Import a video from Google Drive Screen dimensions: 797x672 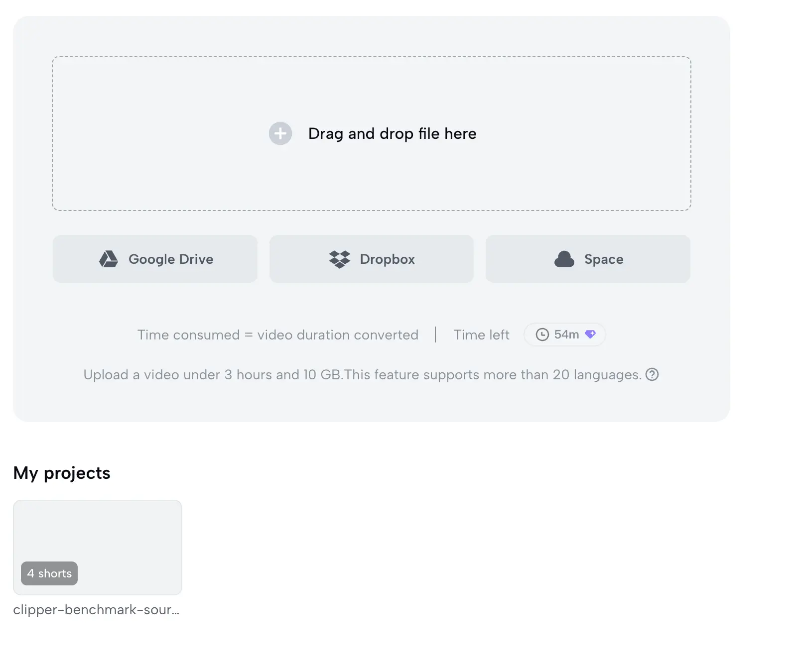point(155,259)
